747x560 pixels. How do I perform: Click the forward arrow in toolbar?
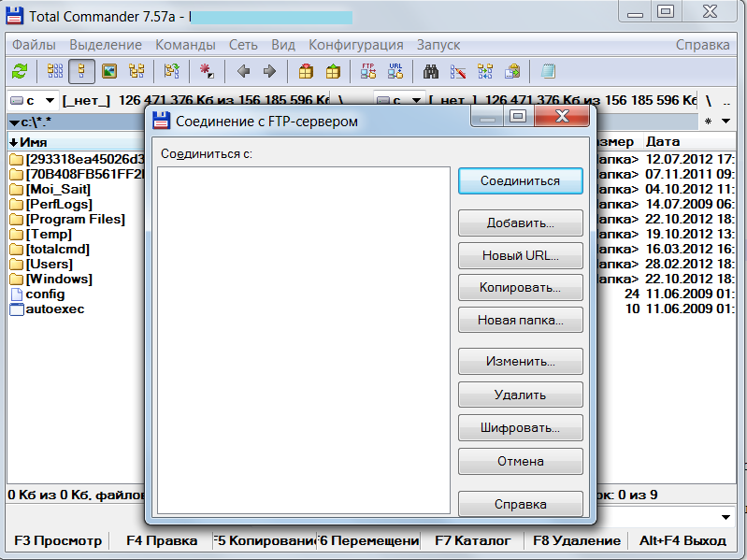coord(269,71)
